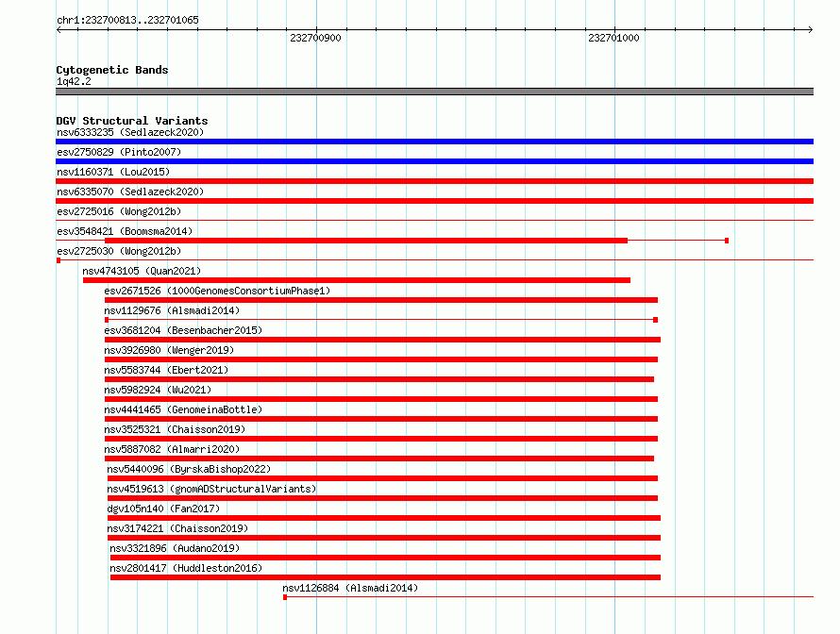Image resolution: width=840 pixels, height=634 pixels.
Task: Click the left end square of esv2725030
Action: click(x=59, y=260)
